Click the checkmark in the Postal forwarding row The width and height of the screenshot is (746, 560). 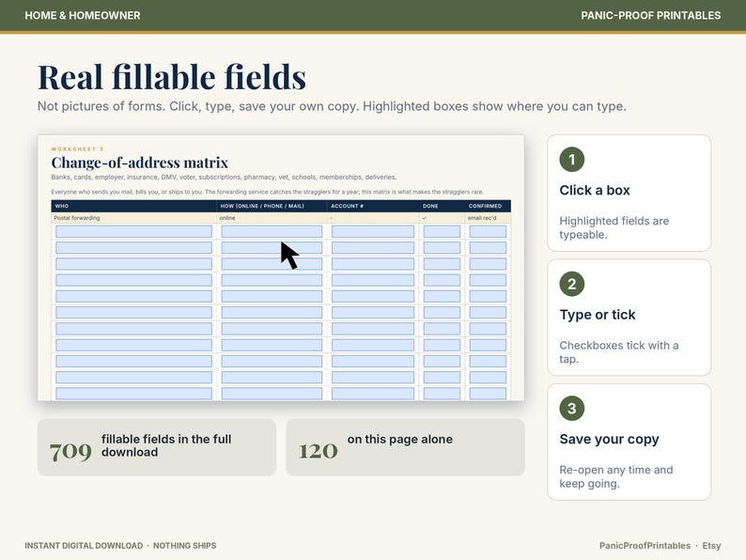click(x=425, y=218)
